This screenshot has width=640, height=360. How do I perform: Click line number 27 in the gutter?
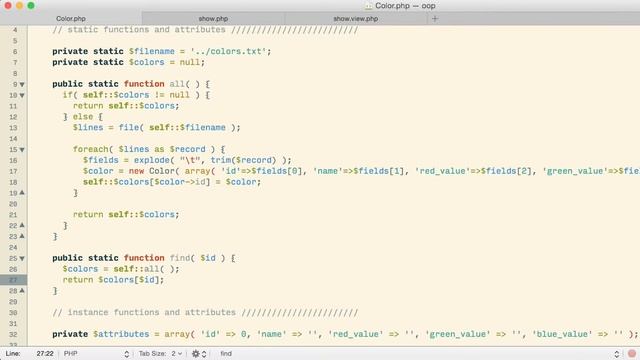click(x=13, y=280)
